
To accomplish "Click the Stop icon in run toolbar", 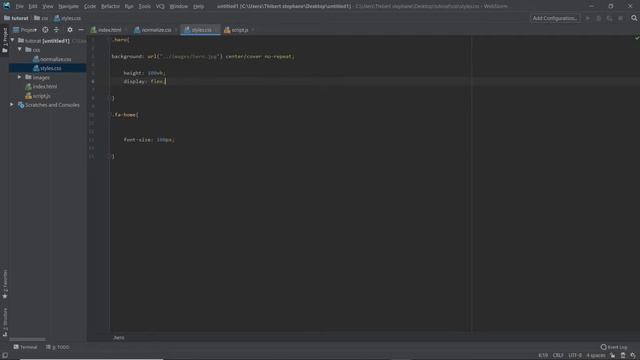I will tap(620, 18).
